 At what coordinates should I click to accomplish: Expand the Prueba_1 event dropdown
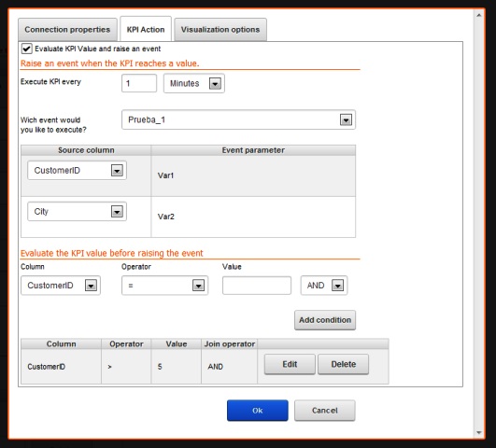pos(238,119)
